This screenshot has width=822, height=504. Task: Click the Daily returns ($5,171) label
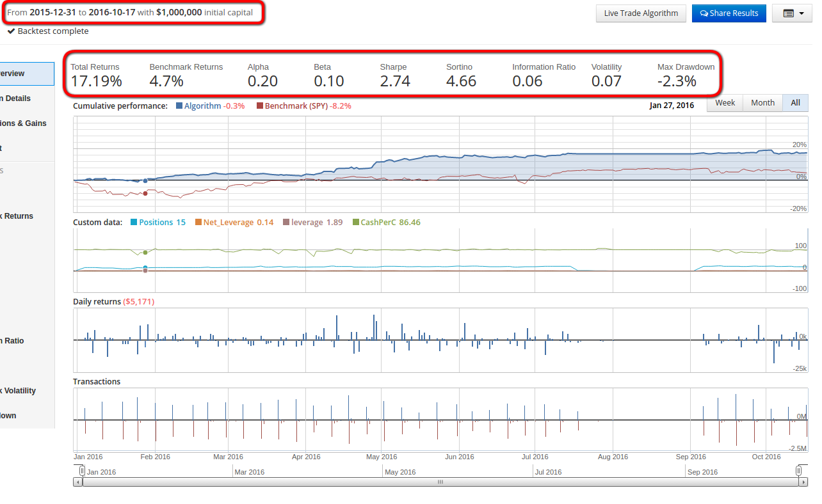pyautogui.click(x=113, y=302)
